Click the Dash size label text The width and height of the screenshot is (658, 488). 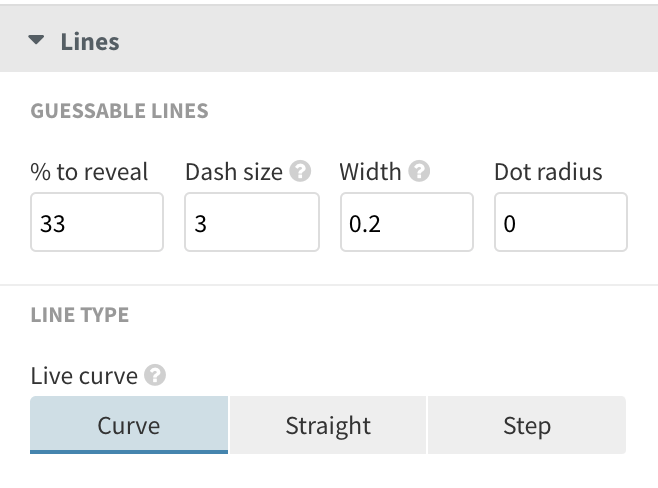point(234,172)
